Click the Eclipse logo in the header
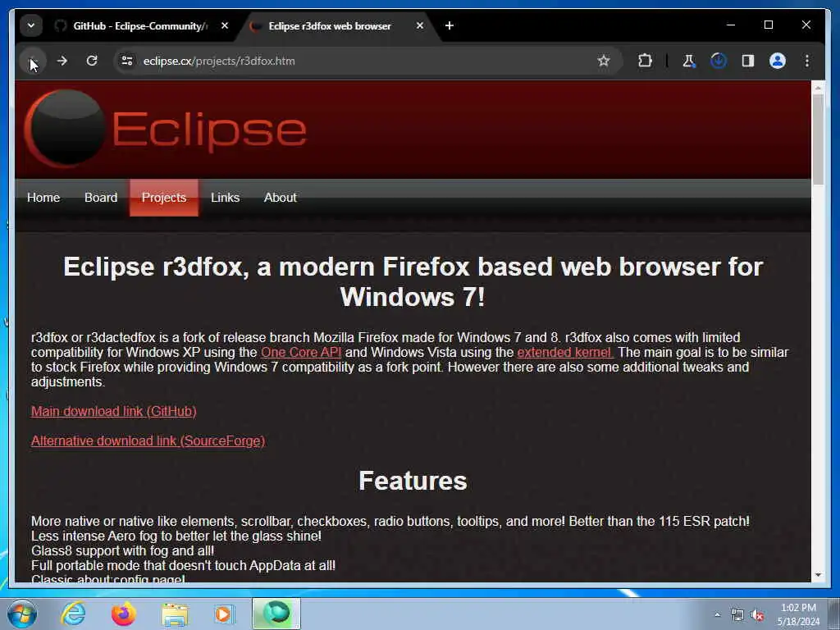 pyautogui.click(x=166, y=129)
